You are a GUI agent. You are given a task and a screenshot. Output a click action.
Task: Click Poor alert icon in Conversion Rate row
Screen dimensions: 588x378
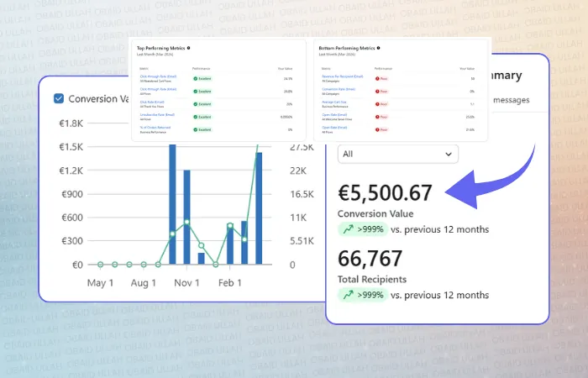pos(377,92)
